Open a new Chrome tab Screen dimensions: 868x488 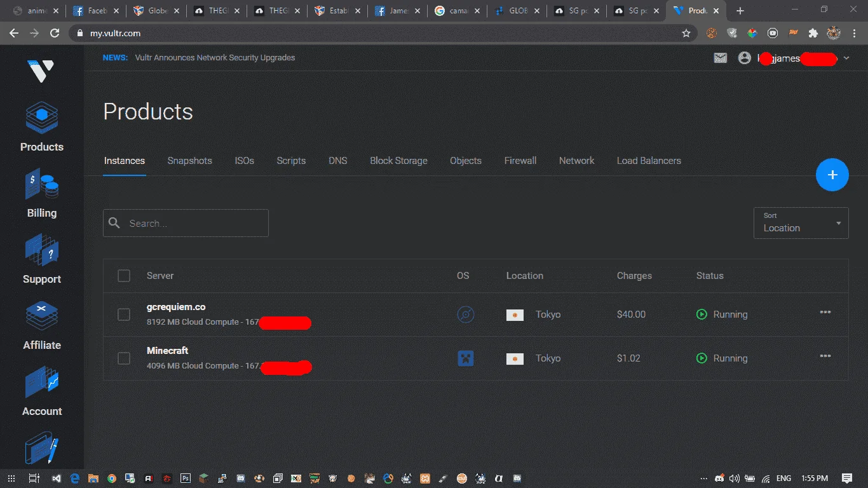tap(740, 11)
